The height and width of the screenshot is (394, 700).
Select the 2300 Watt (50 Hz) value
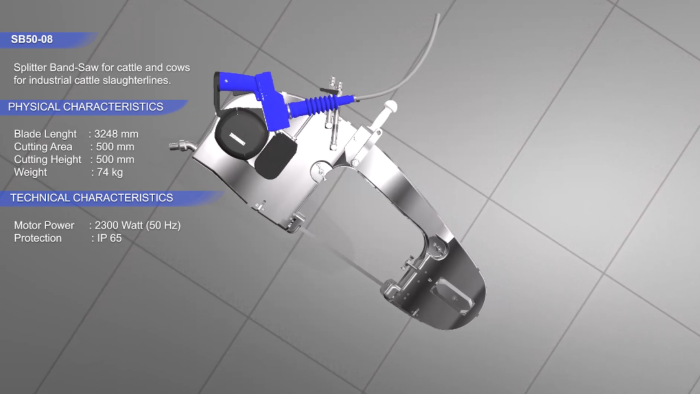(138, 225)
